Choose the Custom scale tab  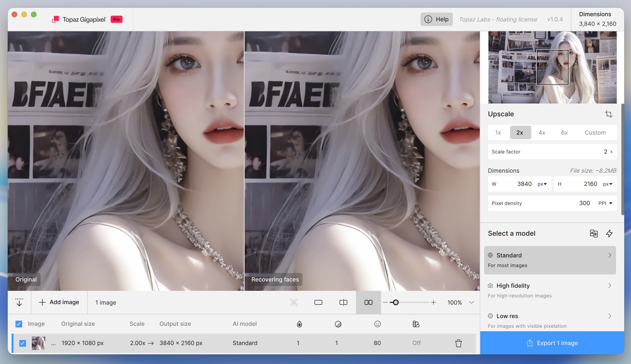(x=595, y=132)
